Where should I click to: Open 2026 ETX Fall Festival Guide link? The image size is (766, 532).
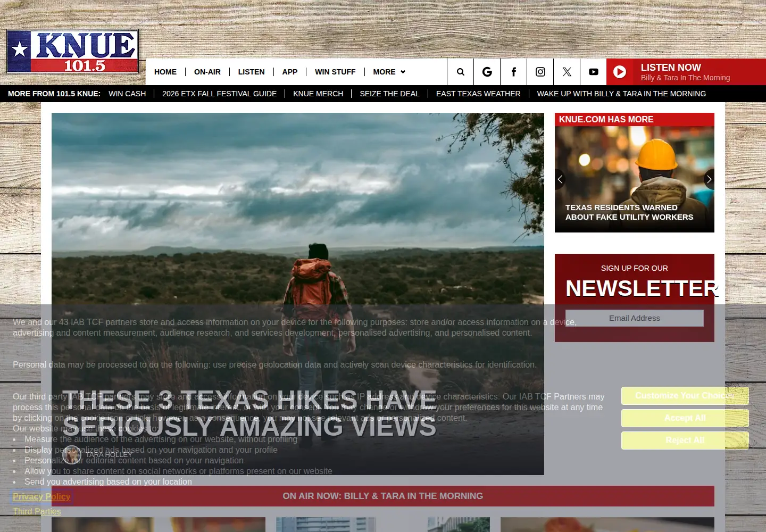(x=219, y=94)
